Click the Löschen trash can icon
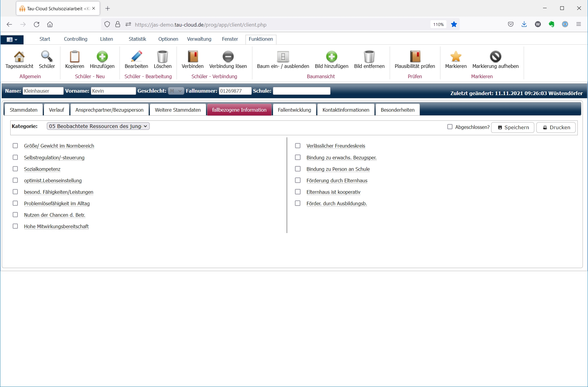The image size is (588, 387). click(x=162, y=57)
